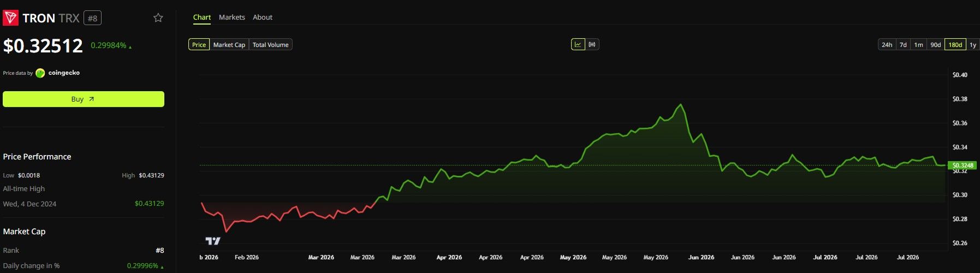Screen dimensions: 980x273
Task: Click the TRON logo icon
Action: (11, 18)
